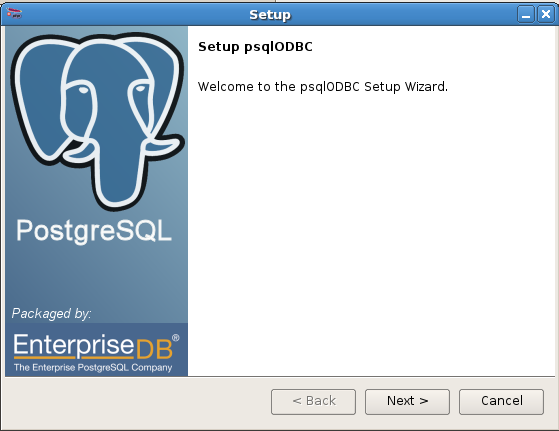This screenshot has height=431, width=559.
Task: Click the disabled < Back button
Action: click(x=313, y=402)
